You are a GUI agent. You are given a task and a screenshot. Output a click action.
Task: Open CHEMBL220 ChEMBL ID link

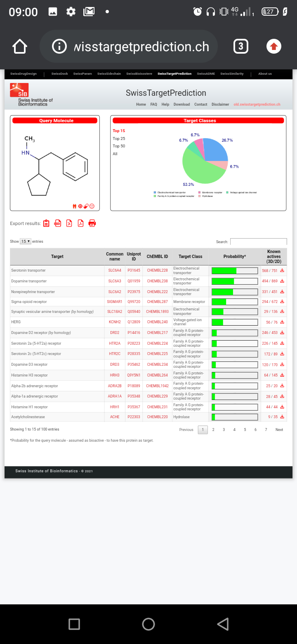click(157, 417)
